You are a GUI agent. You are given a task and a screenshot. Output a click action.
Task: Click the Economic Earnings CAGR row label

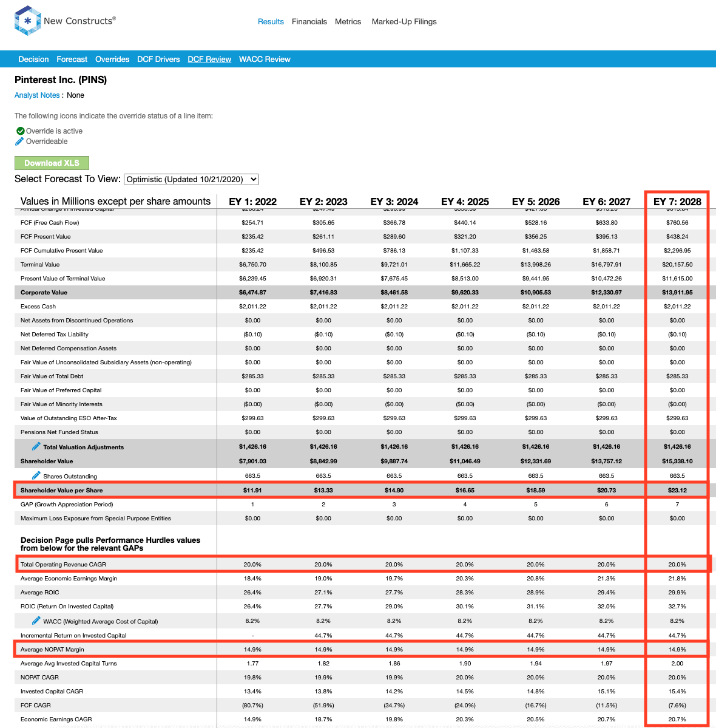(x=56, y=719)
